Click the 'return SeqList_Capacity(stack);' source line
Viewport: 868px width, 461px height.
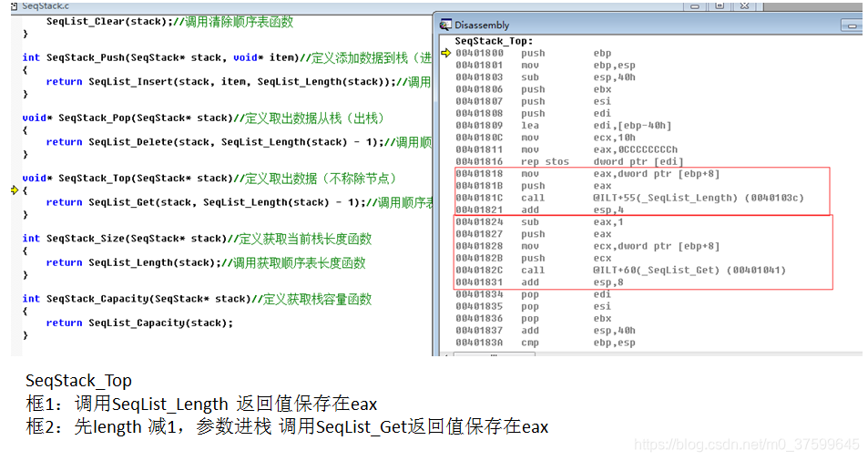pos(139,323)
